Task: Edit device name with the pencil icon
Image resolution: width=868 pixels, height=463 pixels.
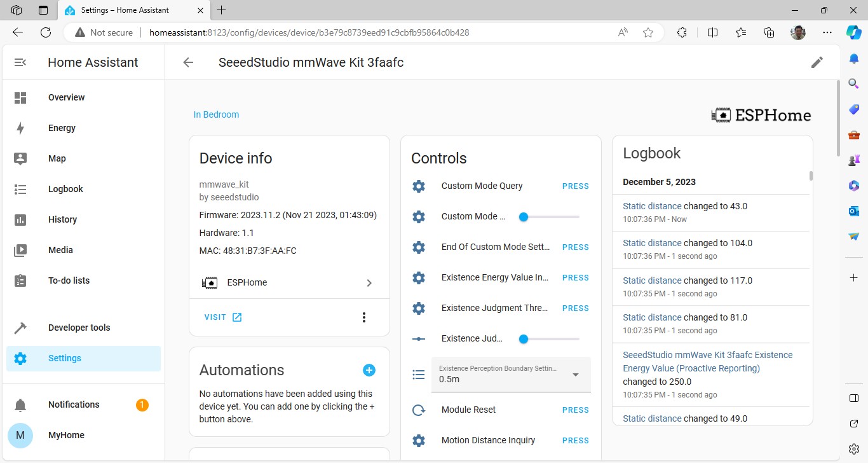Action: pyautogui.click(x=817, y=62)
